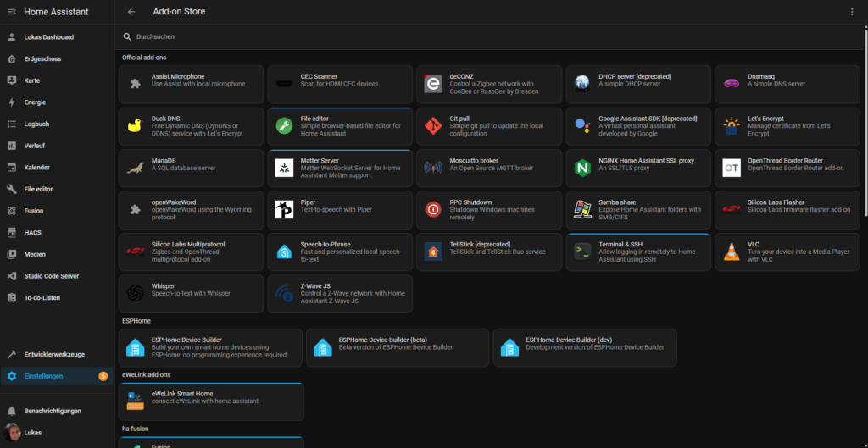Click the Git pull add-on icon
868x448 pixels.
click(x=433, y=126)
